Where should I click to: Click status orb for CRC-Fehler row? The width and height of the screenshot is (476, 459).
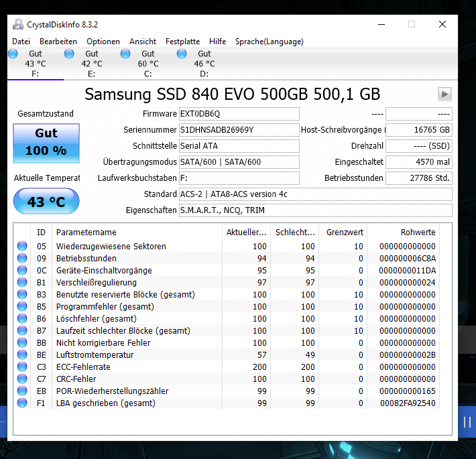[22, 379]
